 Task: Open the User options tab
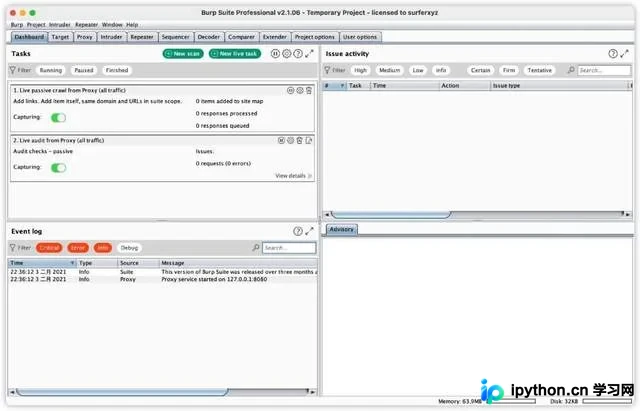pos(360,37)
